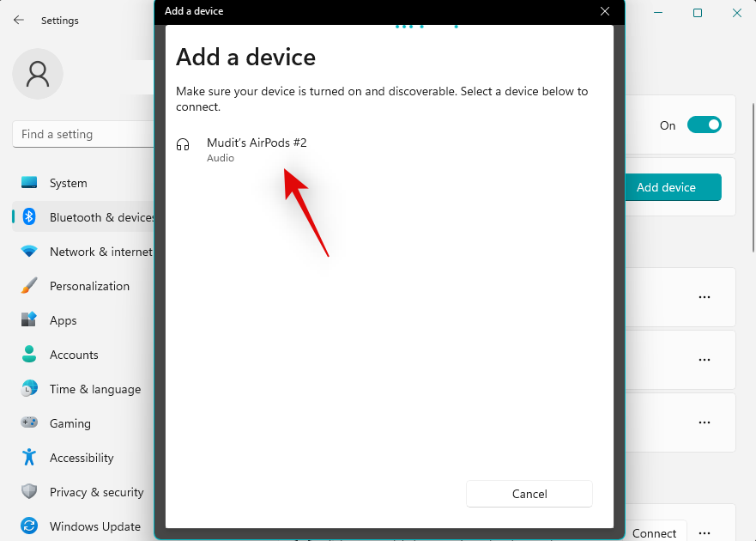
Task: Open Accounts settings
Action: tap(83, 355)
